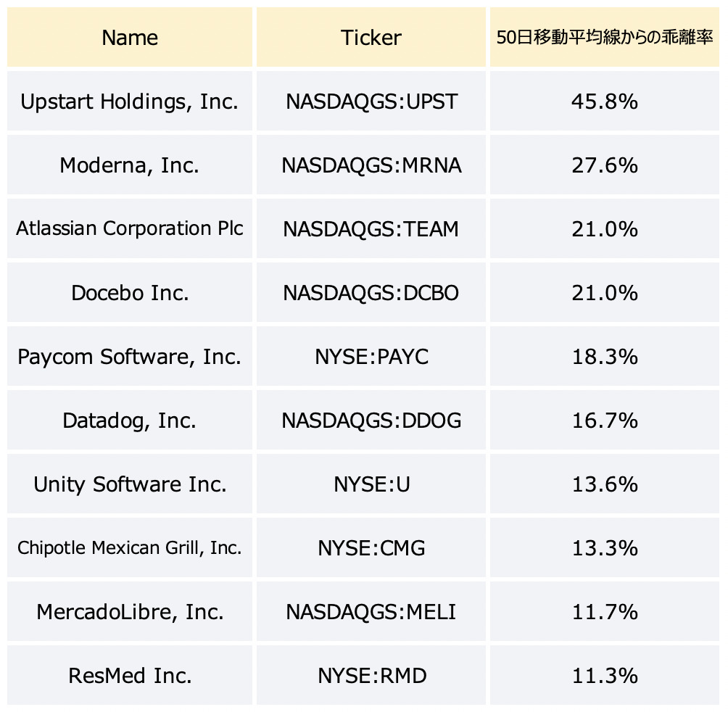Select the Docebo Inc. row name

tap(130, 292)
